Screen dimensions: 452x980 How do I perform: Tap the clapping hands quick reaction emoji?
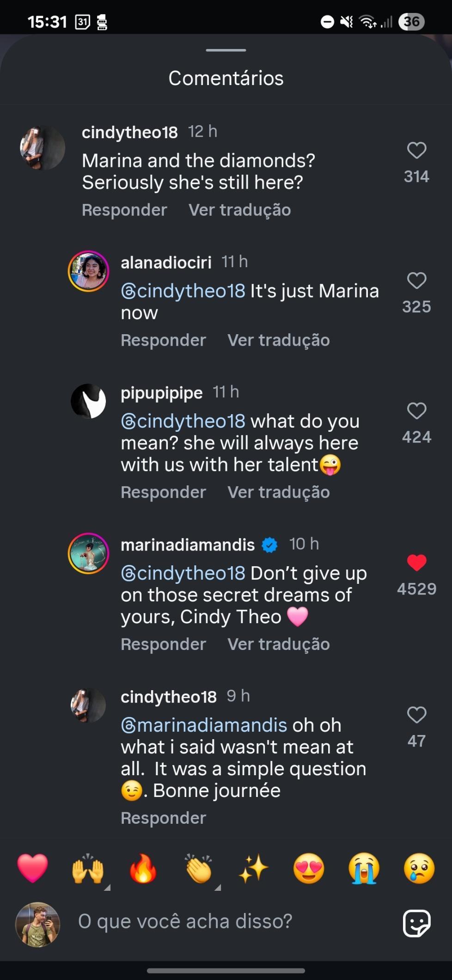coord(198,868)
